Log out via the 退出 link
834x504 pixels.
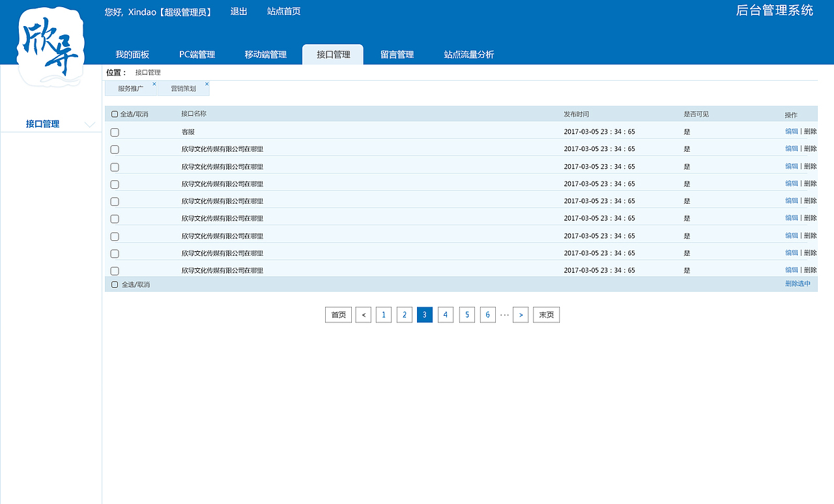(239, 12)
